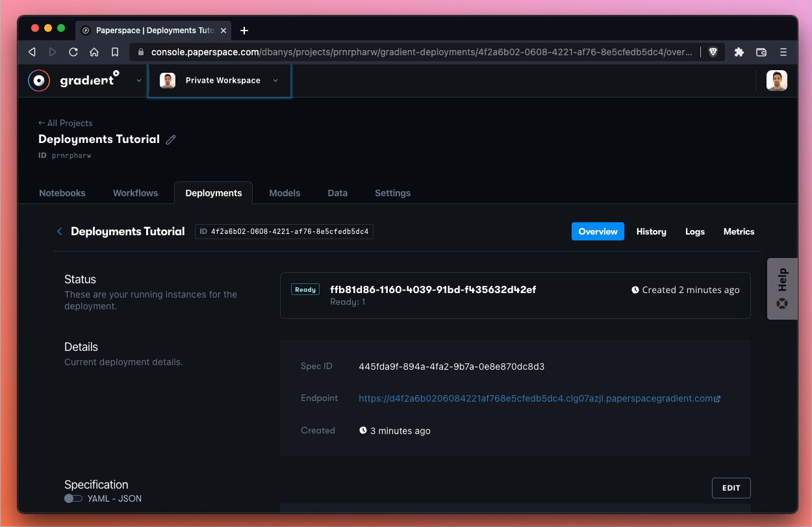Click the project ID prnrpharw text
This screenshot has width=812, height=527.
(71, 155)
